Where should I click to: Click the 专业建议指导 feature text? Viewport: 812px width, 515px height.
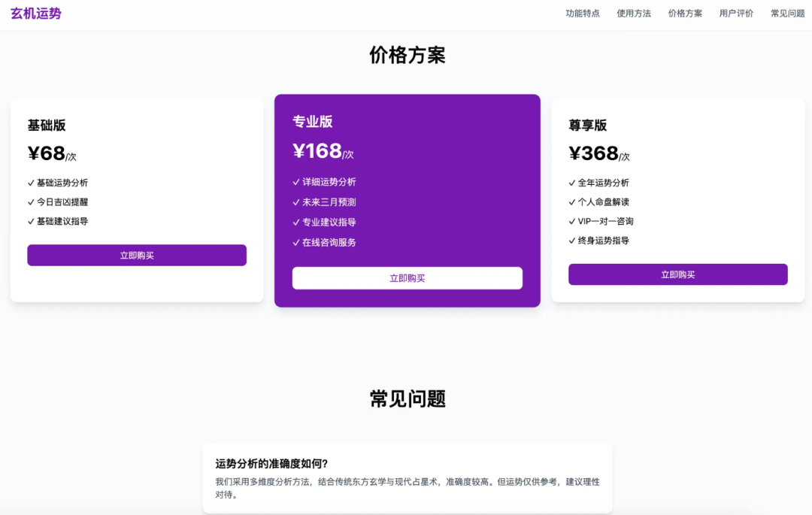pyautogui.click(x=329, y=222)
